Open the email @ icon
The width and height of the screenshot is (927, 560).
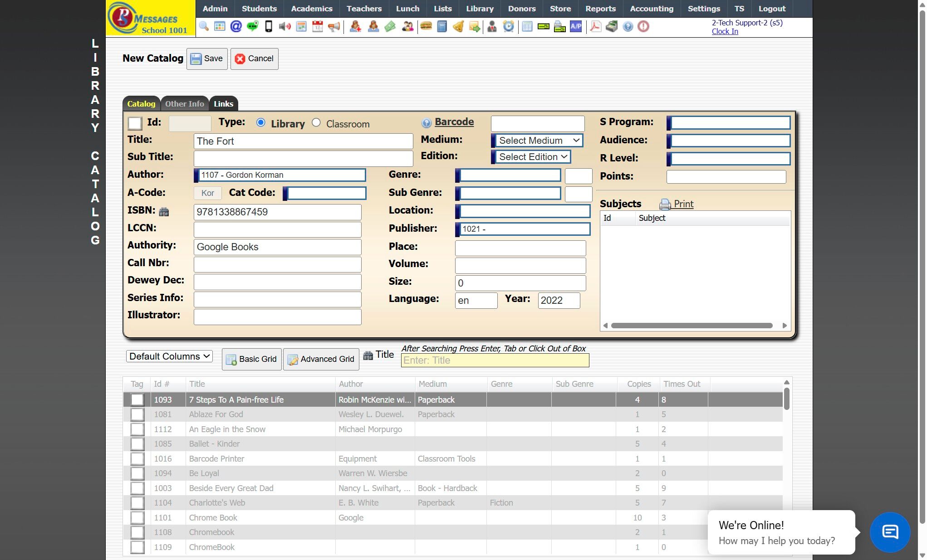236,26
